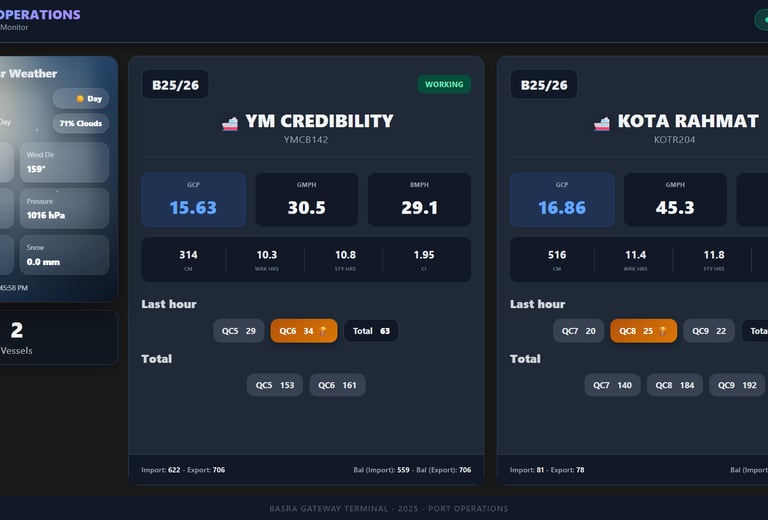
Task: Click QC9 192 total chip
Action: tap(737, 385)
